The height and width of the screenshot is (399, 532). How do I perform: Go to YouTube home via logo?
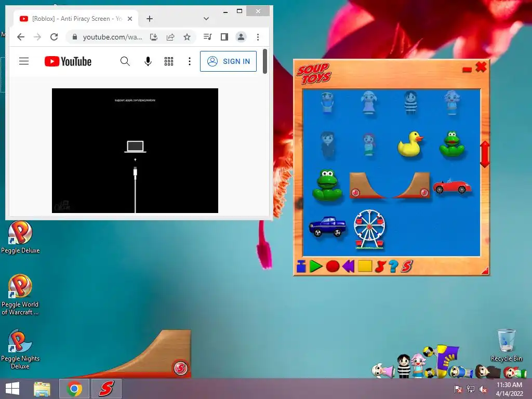pos(68,61)
